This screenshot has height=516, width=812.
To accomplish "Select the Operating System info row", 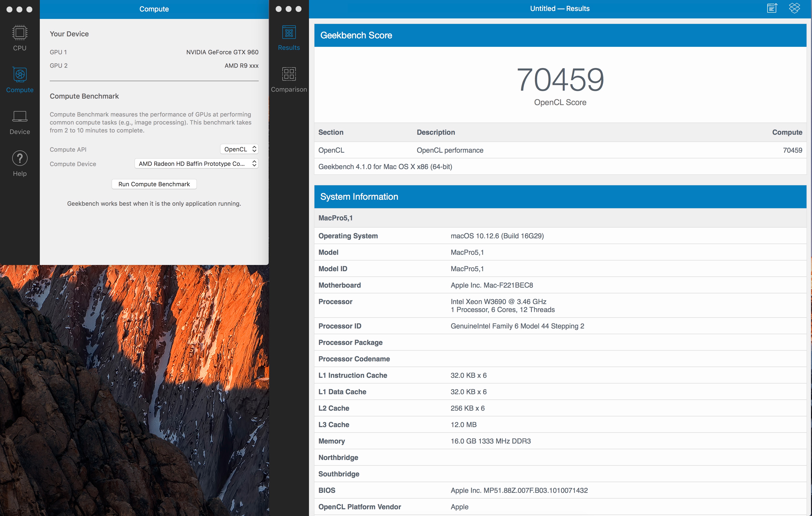I will 560,236.
